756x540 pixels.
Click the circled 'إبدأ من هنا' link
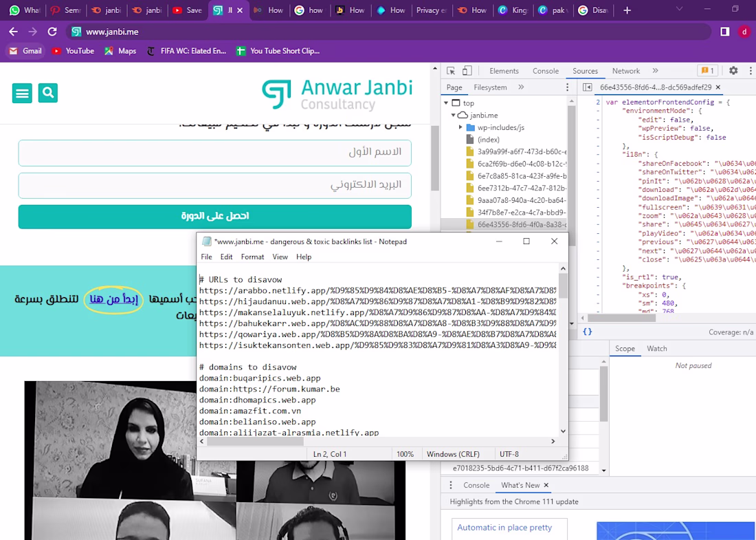coord(114,299)
